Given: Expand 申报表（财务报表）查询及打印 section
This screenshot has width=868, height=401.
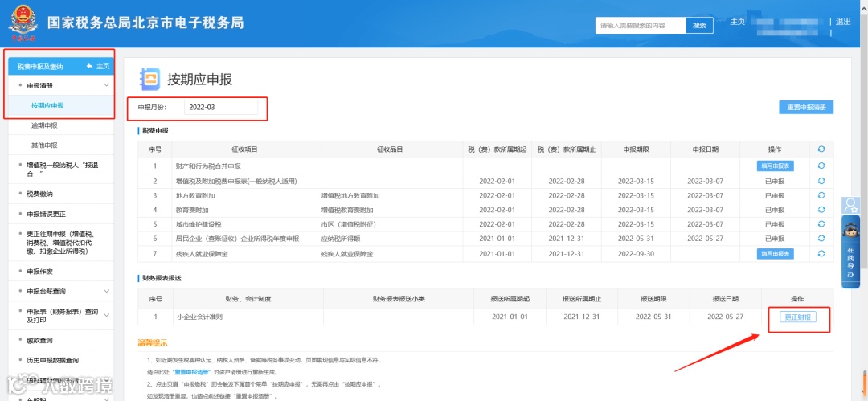Looking at the screenshot, I should (107, 315).
